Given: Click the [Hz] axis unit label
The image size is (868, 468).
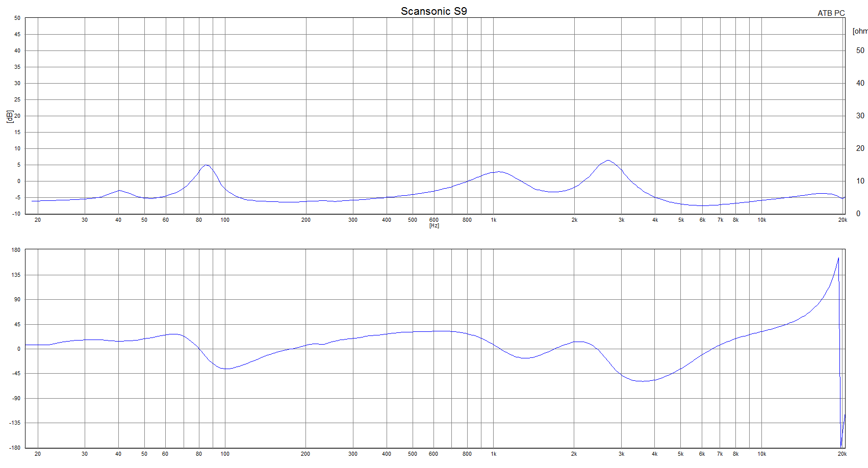Looking at the screenshot, I should coord(434,225).
